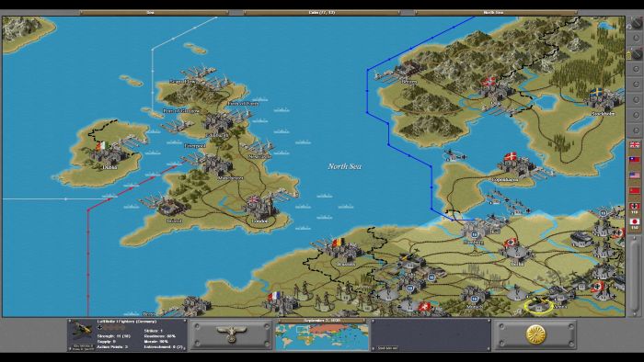Select the German tank unit east of Berlin
The width and height of the screenshot is (644, 362).
pyautogui.click(x=581, y=240)
